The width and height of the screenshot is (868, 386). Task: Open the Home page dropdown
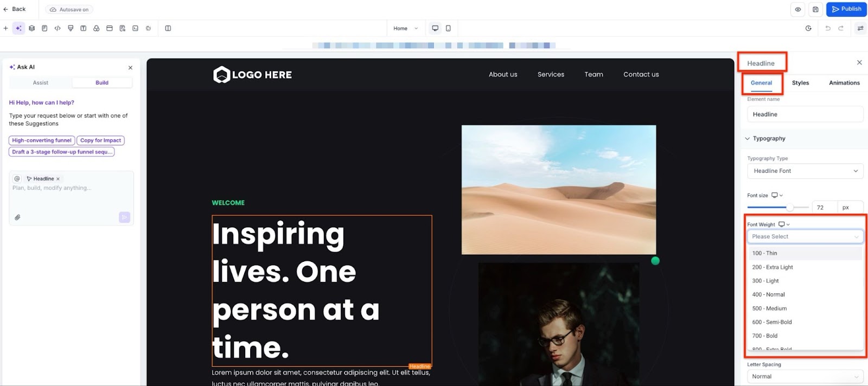406,28
